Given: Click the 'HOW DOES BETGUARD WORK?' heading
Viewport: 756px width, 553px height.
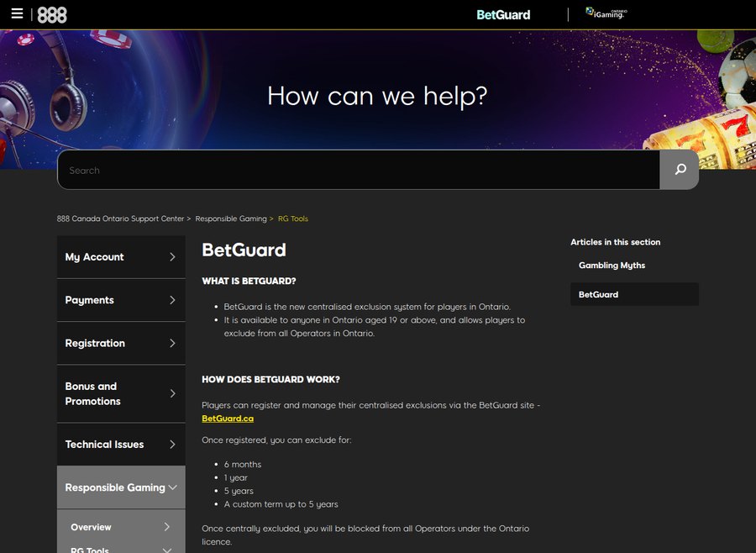Looking at the screenshot, I should [271, 379].
